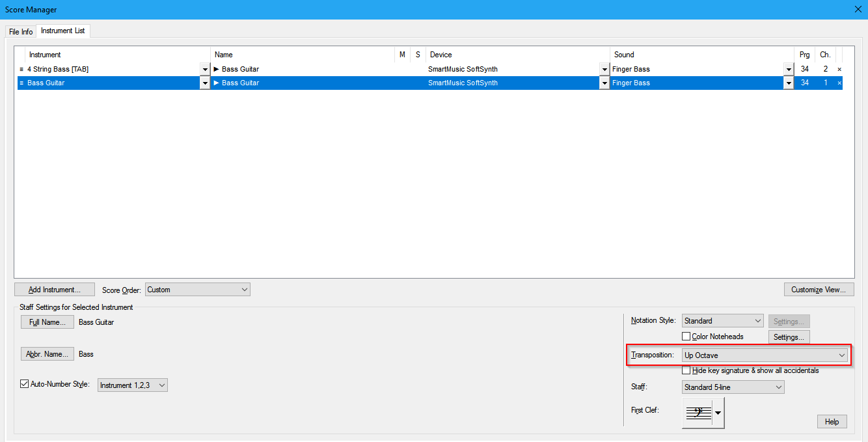868x442 pixels.
Task: Uncheck the Auto-Number Style checkbox
Action: point(25,384)
